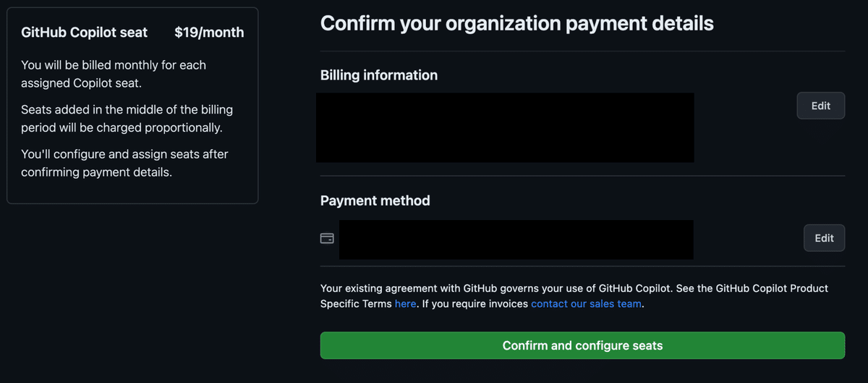This screenshot has height=383, width=868.
Task: Click the 'Confirm your organization payment details' heading
Action: tap(517, 23)
